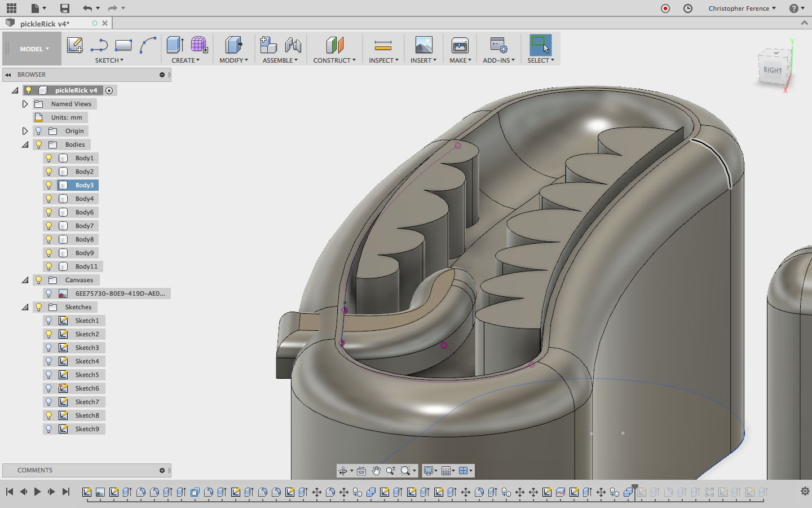812x508 pixels.
Task: Expand the Named Views folder
Action: [x=25, y=104]
